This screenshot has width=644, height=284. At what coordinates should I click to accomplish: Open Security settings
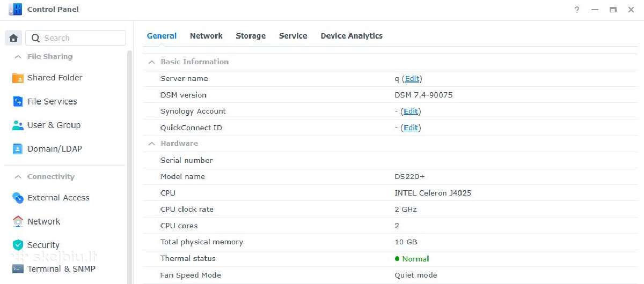tap(43, 245)
